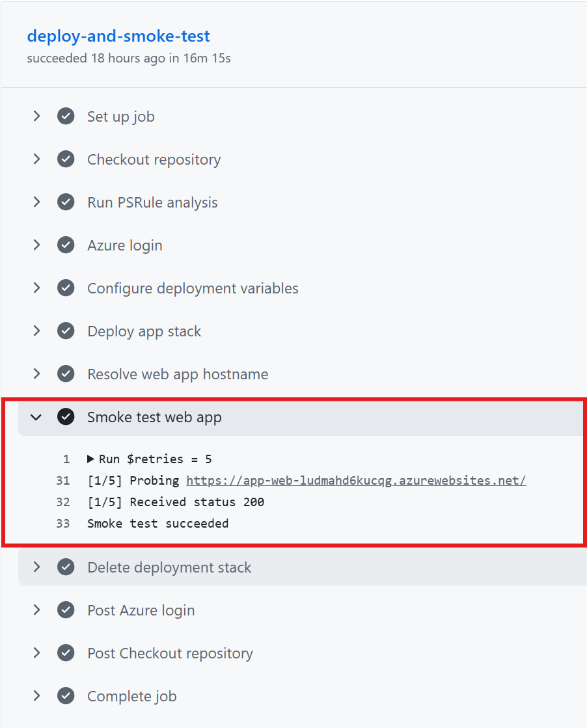Click the check icon for Smoke test web app
Screen dimensions: 587x728
[x=66, y=417]
